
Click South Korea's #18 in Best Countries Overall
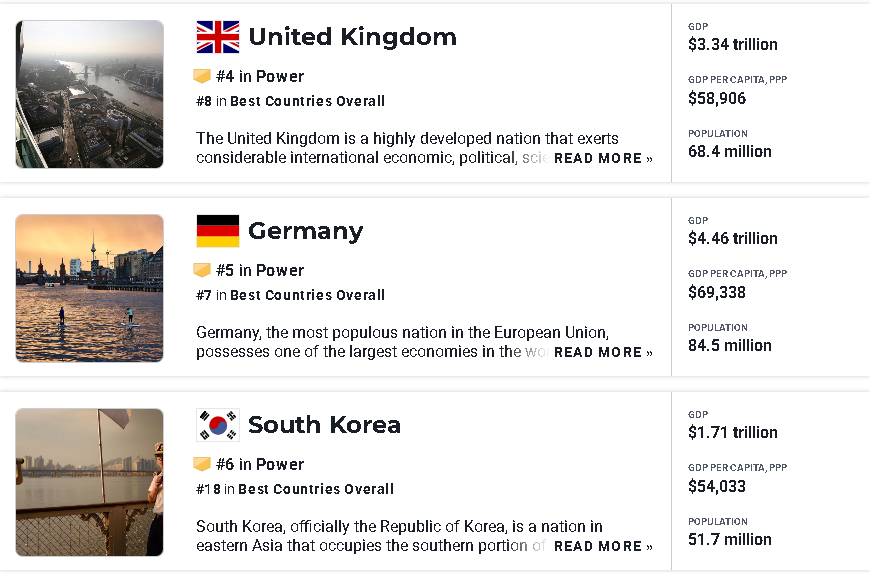[x=295, y=489]
